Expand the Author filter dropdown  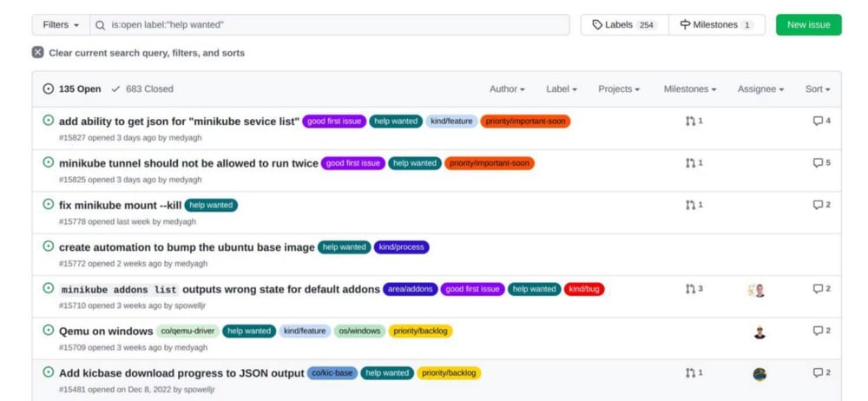pyautogui.click(x=507, y=89)
